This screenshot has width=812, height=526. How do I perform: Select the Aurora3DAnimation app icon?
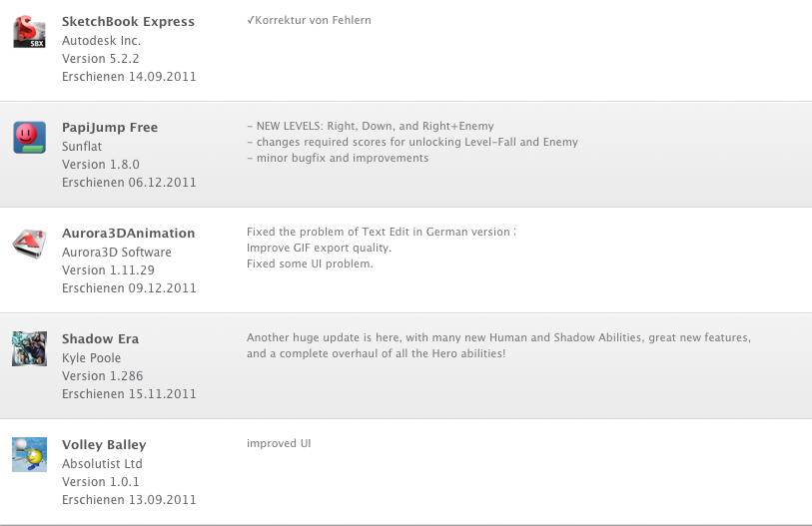[30, 244]
